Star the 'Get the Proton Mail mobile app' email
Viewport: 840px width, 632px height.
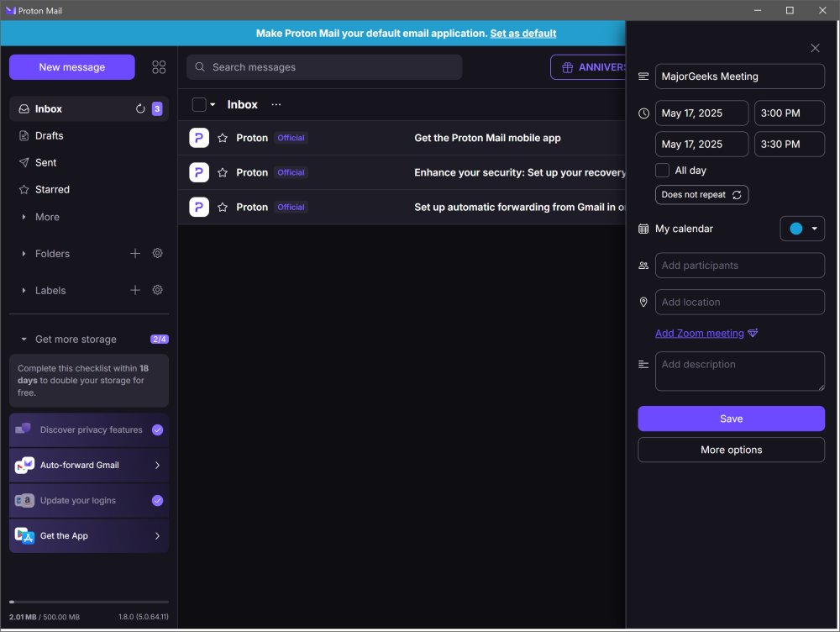(x=223, y=139)
